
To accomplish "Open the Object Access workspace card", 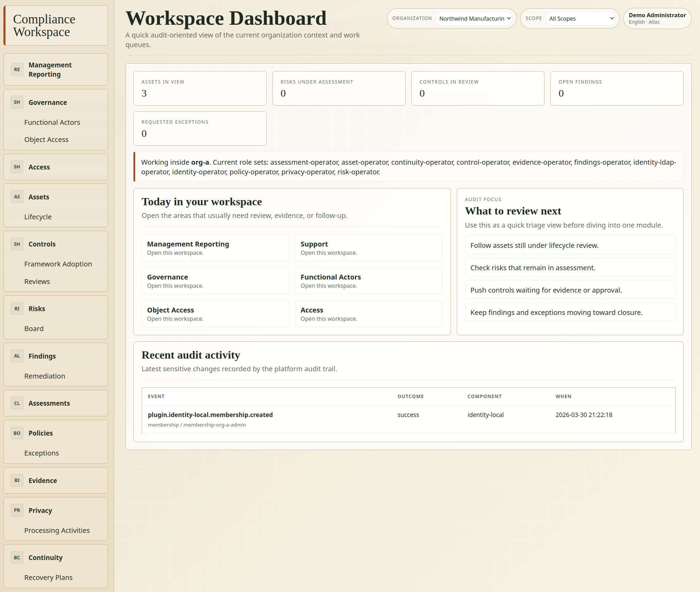I will pyautogui.click(x=215, y=314).
